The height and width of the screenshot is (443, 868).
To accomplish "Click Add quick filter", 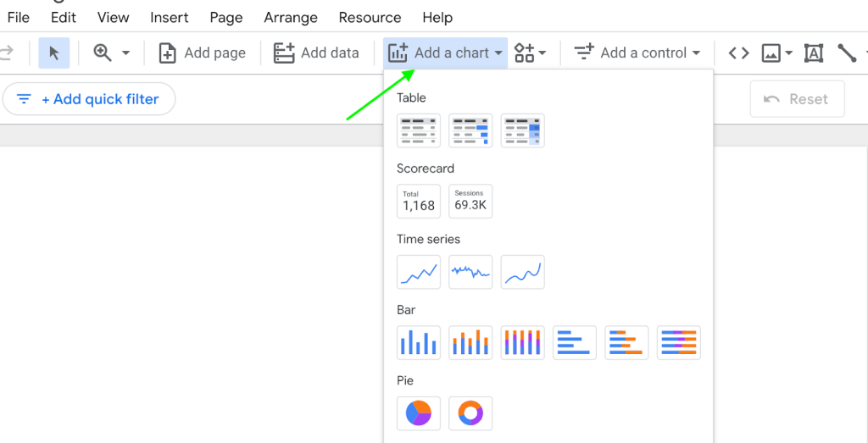I will (89, 100).
